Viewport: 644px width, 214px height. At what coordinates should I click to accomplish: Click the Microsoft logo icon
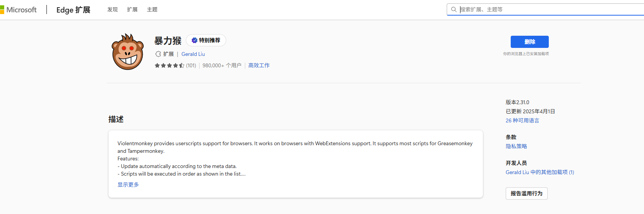click(x=2, y=10)
